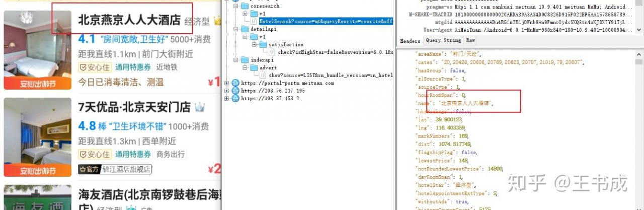Click the satisfaction folder icon
The width and height of the screenshot is (644, 210).
point(263,44)
